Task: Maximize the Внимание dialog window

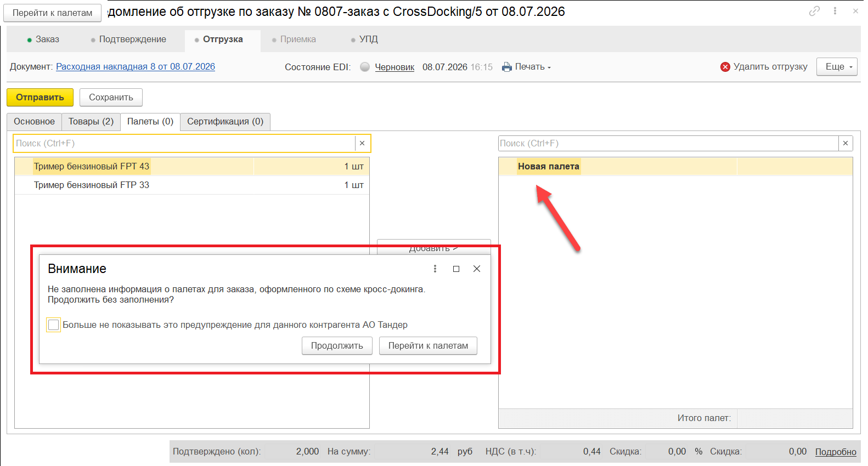Action: [x=456, y=269]
